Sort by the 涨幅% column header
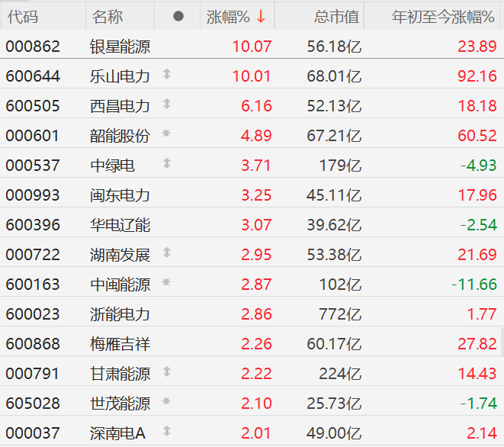This screenshot has width=504, height=447. [x=228, y=17]
